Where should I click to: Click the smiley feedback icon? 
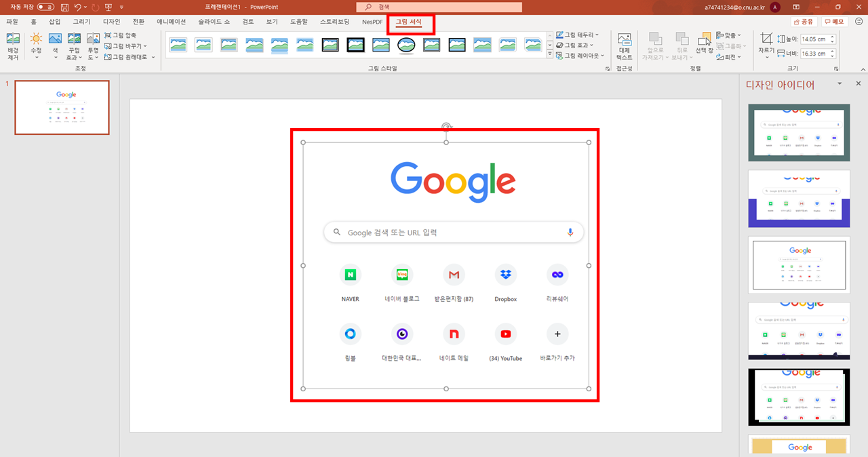pyautogui.click(x=859, y=22)
